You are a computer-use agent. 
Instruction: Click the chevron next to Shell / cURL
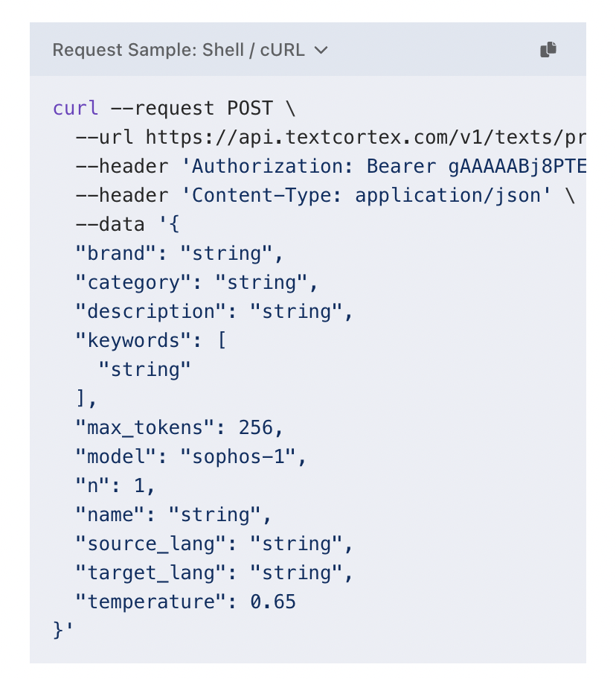pyautogui.click(x=321, y=50)
